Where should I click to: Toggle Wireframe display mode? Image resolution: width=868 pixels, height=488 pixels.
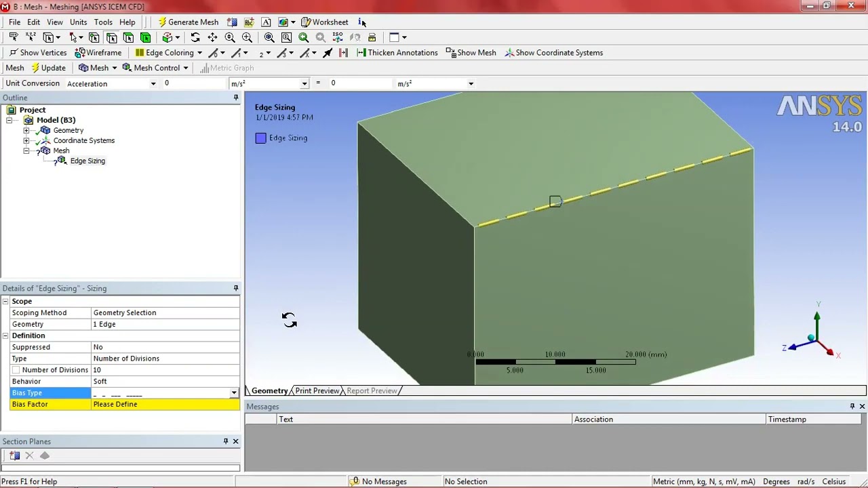(98, 52)
